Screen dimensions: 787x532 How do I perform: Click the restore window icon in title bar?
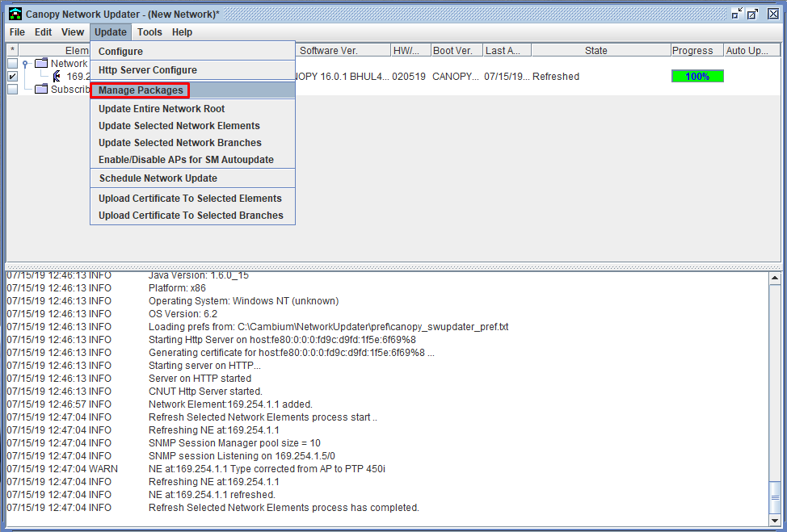(x=738, y=14)
